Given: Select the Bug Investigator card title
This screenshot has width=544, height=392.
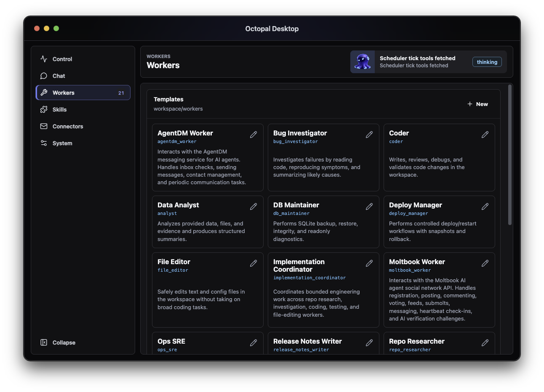Looking at the screenshot, I should coord(300,133).
